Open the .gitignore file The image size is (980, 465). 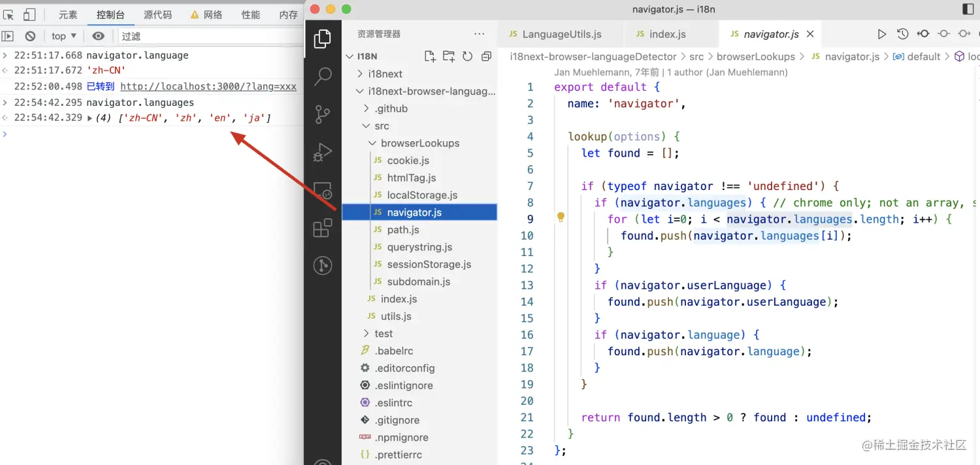click(x=397, y=420)
